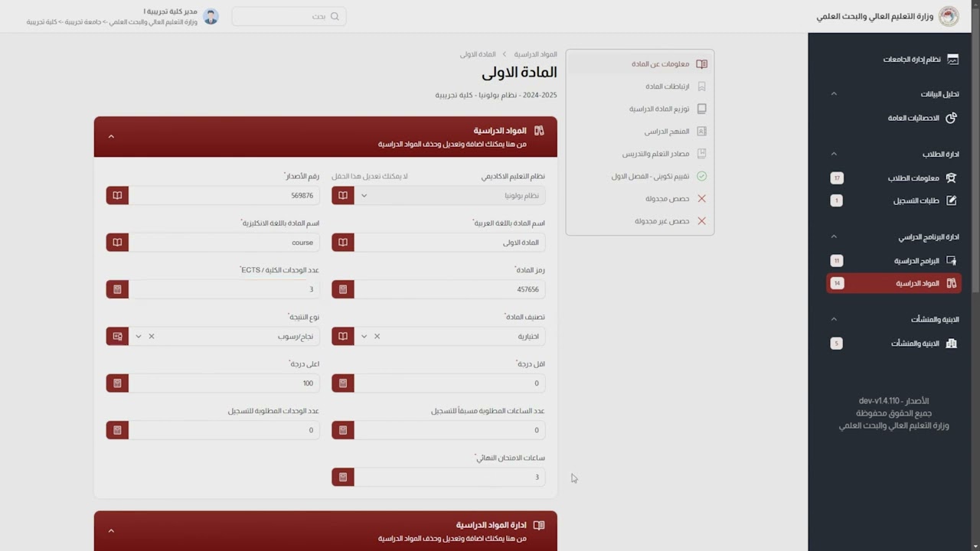This screenshot has width=980, height=551.
Task: Click the red icon beside تصنيف المادة dropdown
Action: [x=343, y=336]
